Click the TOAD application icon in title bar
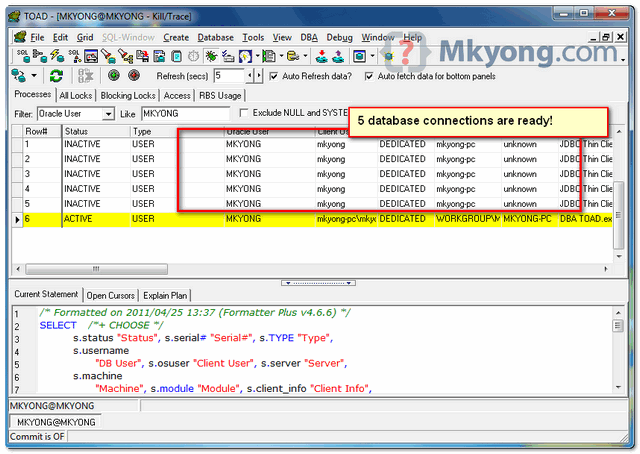 15,17
